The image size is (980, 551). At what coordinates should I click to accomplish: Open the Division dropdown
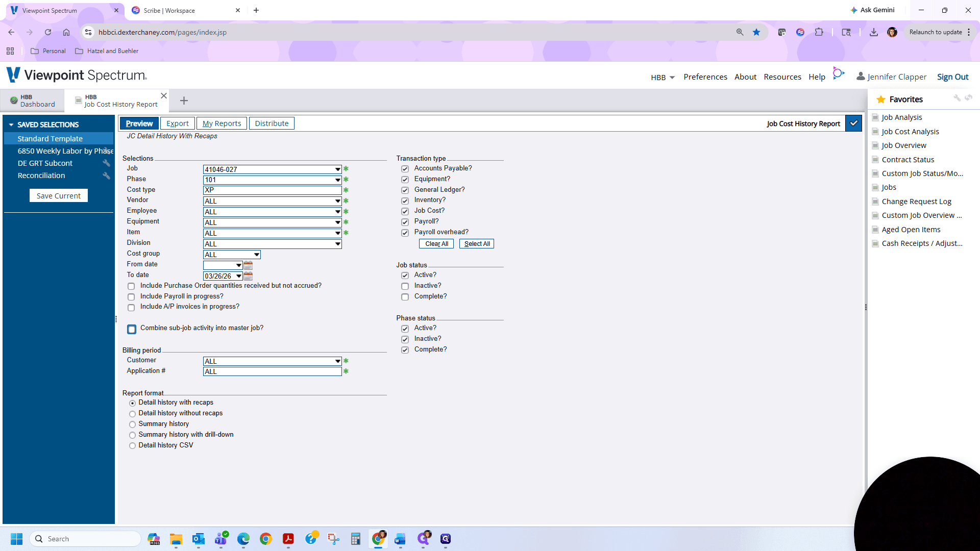(337, 244)
